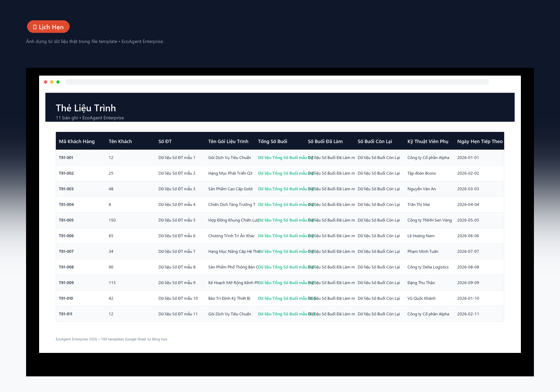The image size is (560, 392).
Task: Click the browser address bar
Action: pos(277,82)
